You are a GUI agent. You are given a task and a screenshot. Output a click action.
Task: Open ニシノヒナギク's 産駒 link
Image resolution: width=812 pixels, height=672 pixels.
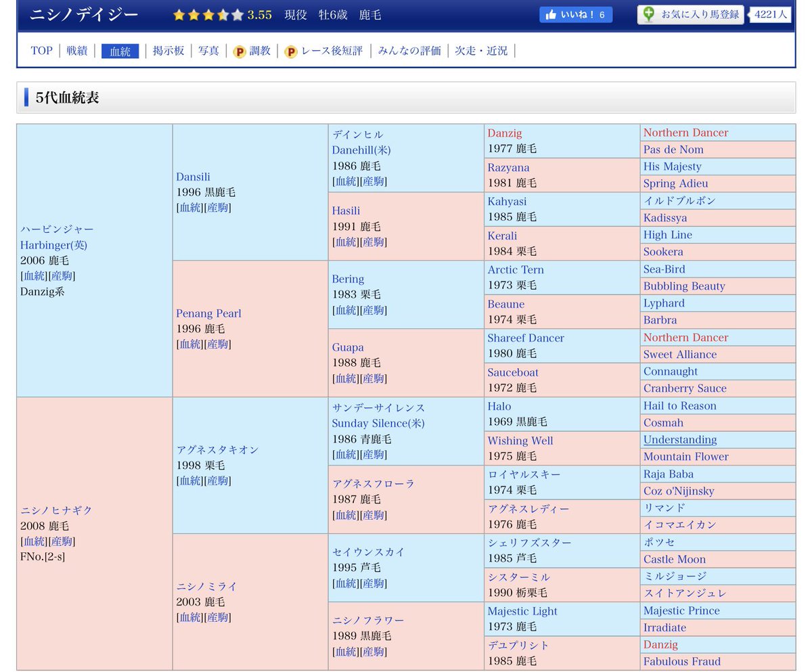pyautogui.click(x=62, y=541)
